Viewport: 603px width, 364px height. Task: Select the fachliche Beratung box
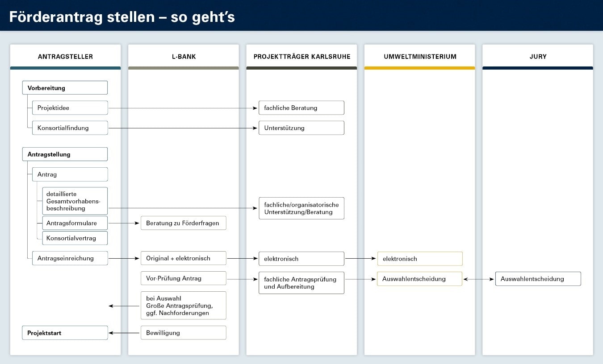click(x=301, y=108)
